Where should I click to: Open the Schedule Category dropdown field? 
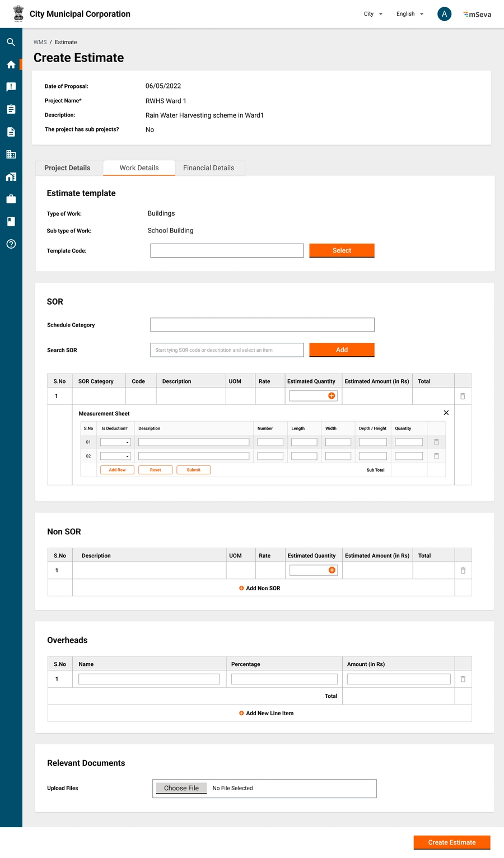[x=262, y=325]
